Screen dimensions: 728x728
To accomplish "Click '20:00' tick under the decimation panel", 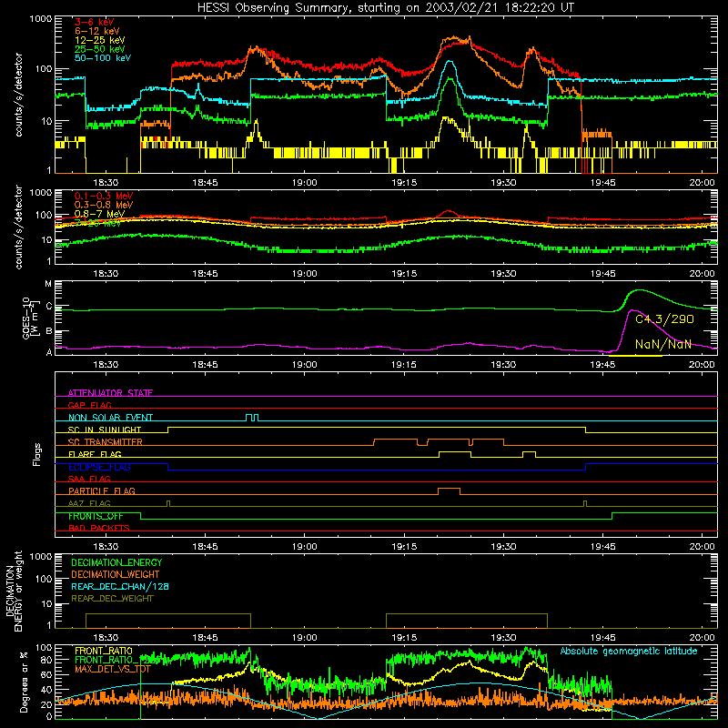I will pyautogui.click(x=702, y=638).
